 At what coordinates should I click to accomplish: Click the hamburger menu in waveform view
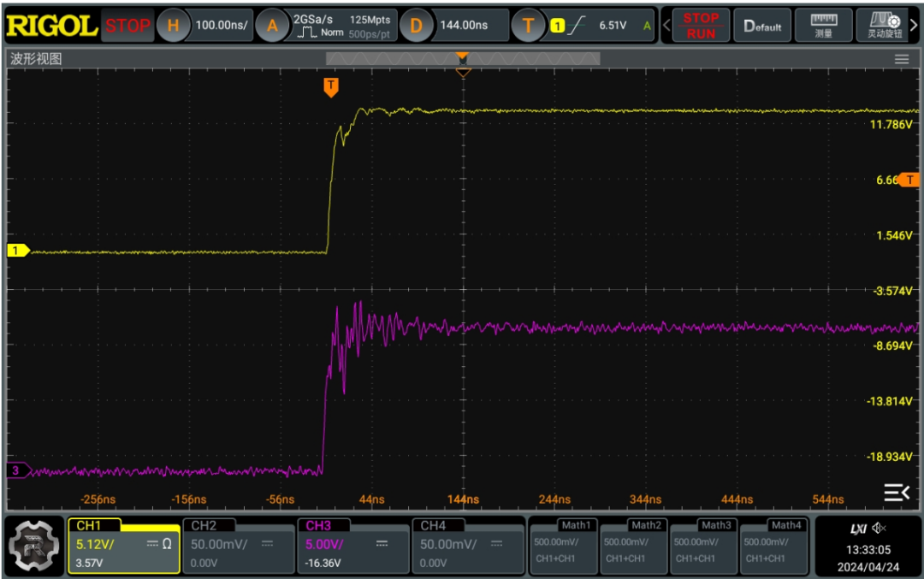pyautogui.click(x=902, y=59)
